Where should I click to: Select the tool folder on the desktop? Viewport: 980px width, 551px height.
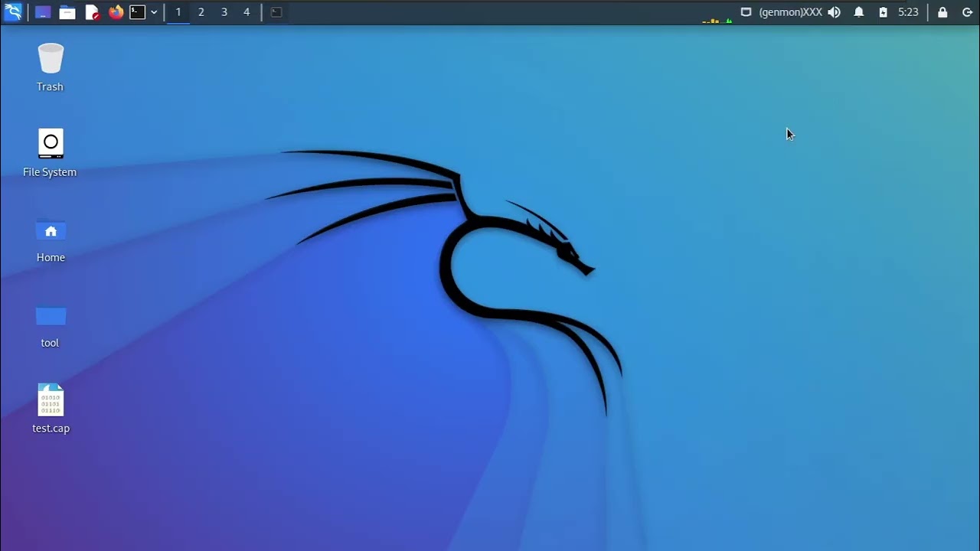(51, 325)
